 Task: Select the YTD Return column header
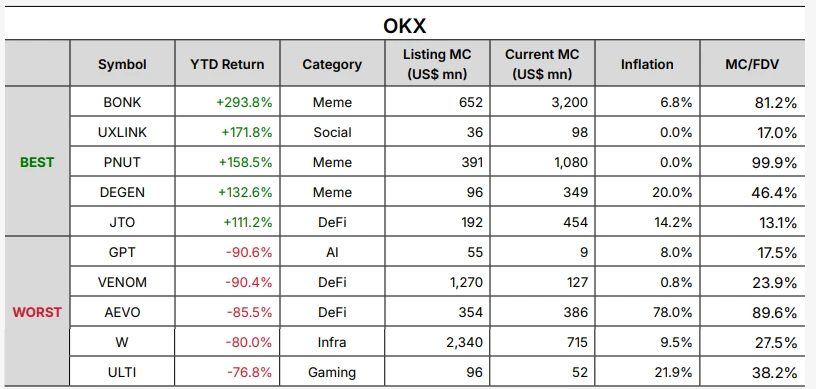point(227,65)
